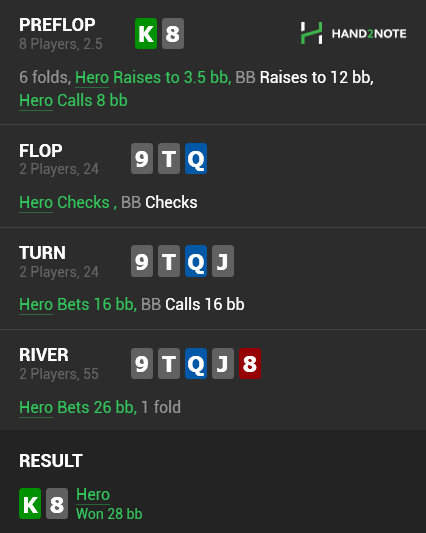Open Hero link in 'Hero Bets 16 bb'
The image size is (426, 533).
click(36, 304)
